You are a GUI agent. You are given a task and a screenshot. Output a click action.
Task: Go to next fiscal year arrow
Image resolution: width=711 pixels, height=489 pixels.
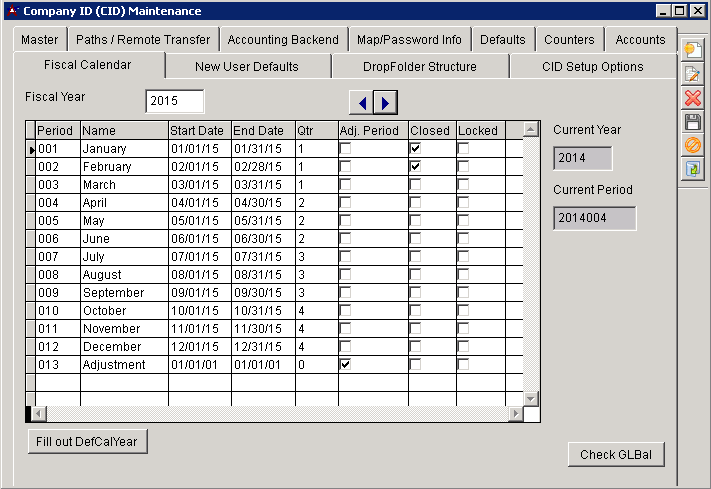click(x=385, y=102)
